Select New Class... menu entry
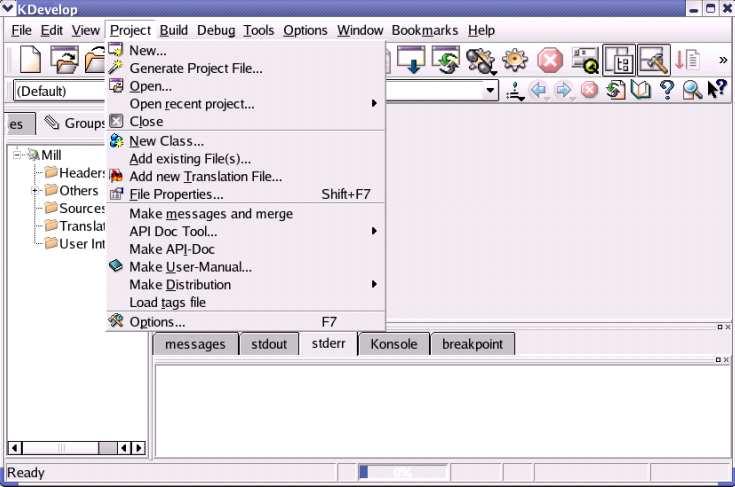The image size is (735, 487). tap(246, 141)
